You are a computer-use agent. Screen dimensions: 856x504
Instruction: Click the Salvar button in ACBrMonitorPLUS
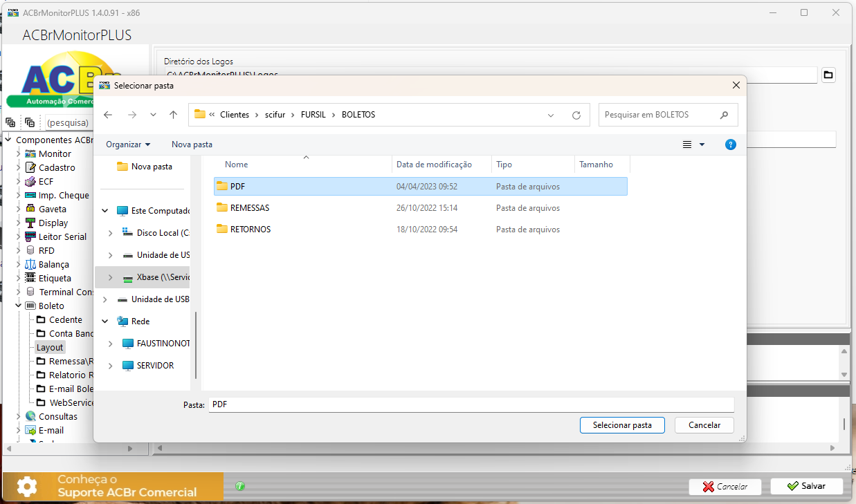807,486
